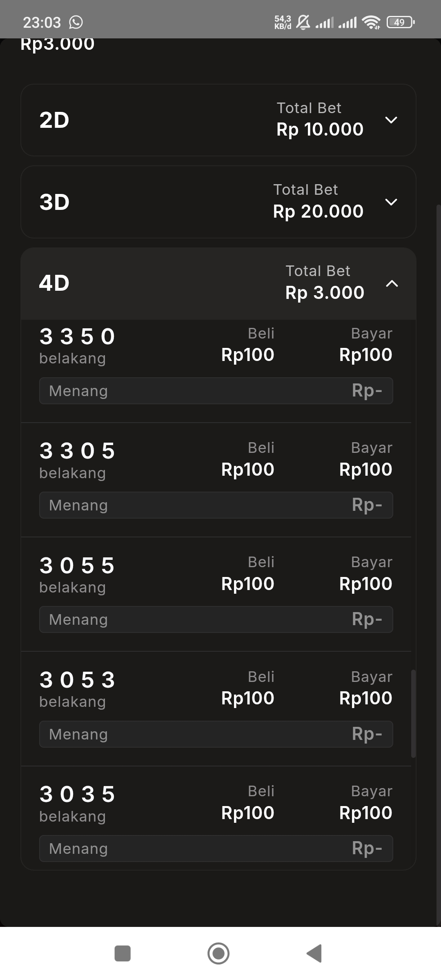Tap the 3D section header label
441x980 pixels.
[54, 202]
